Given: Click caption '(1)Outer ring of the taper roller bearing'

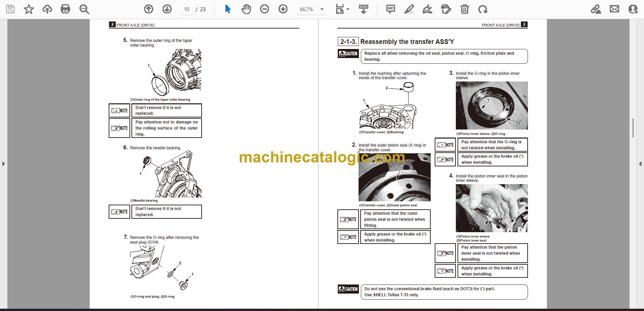Looking at the screenshot, I should click(x=160, y=100).
